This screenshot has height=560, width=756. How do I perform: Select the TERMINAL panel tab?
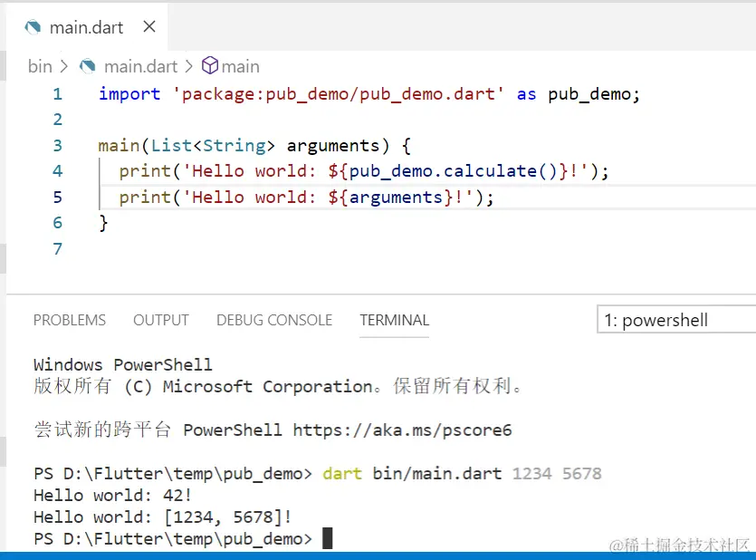[395, 320]
